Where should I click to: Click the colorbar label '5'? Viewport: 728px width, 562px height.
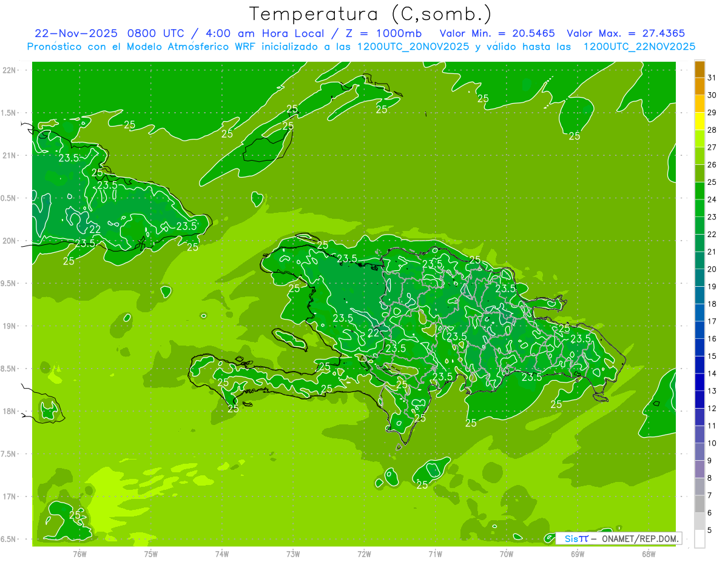point(710,530)
